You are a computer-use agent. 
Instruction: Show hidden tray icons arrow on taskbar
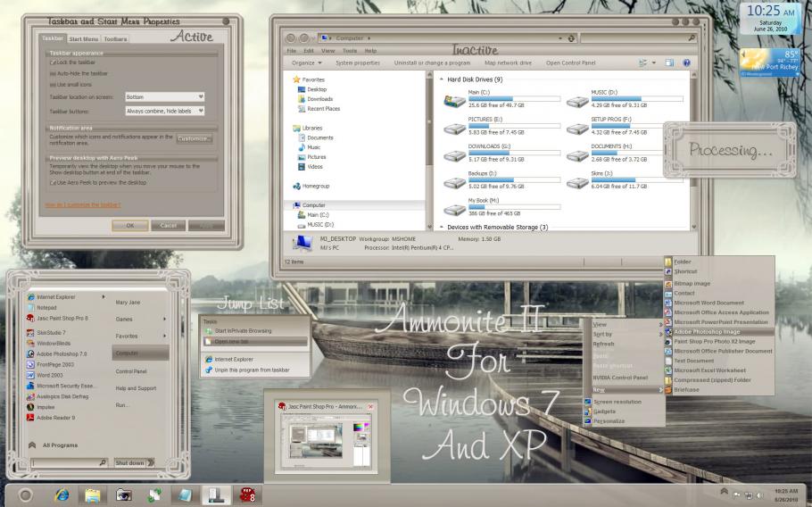(x=724, y=491)
